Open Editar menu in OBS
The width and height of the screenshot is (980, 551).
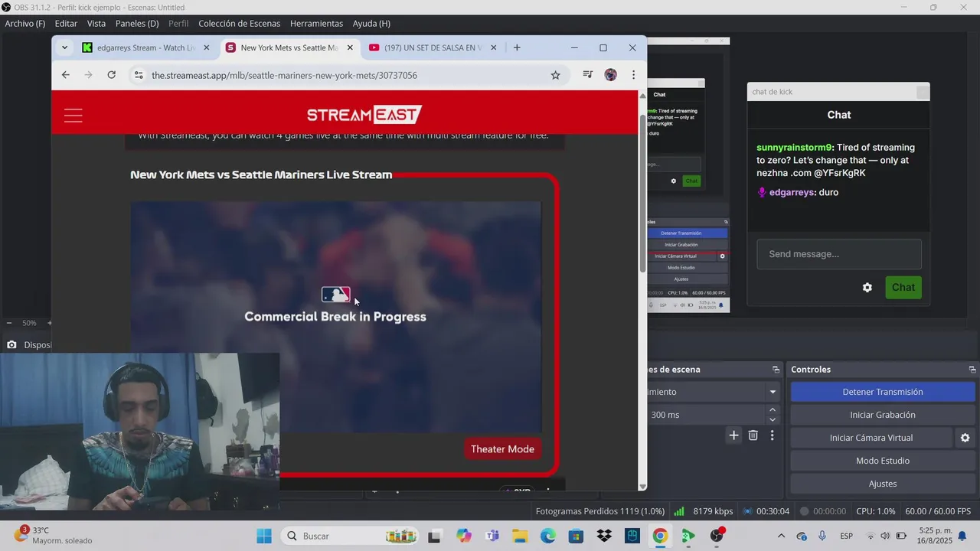tap(66, 24)
